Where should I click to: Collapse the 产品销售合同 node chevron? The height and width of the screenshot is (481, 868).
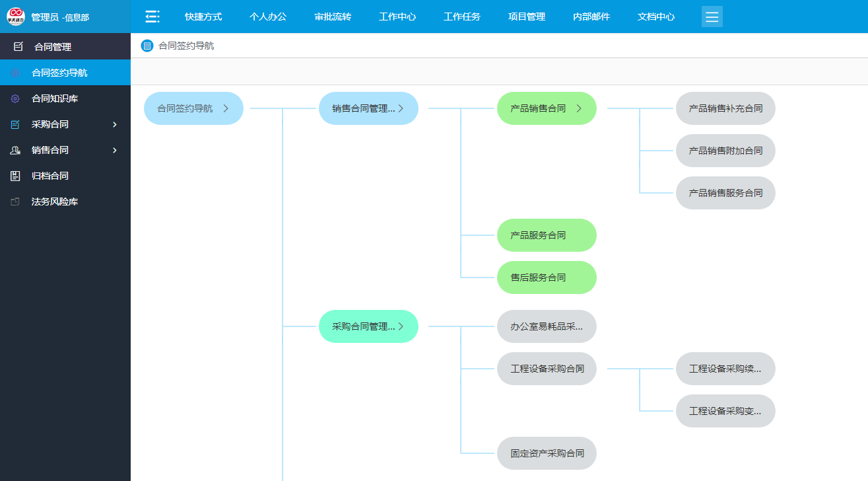point(579,108)
